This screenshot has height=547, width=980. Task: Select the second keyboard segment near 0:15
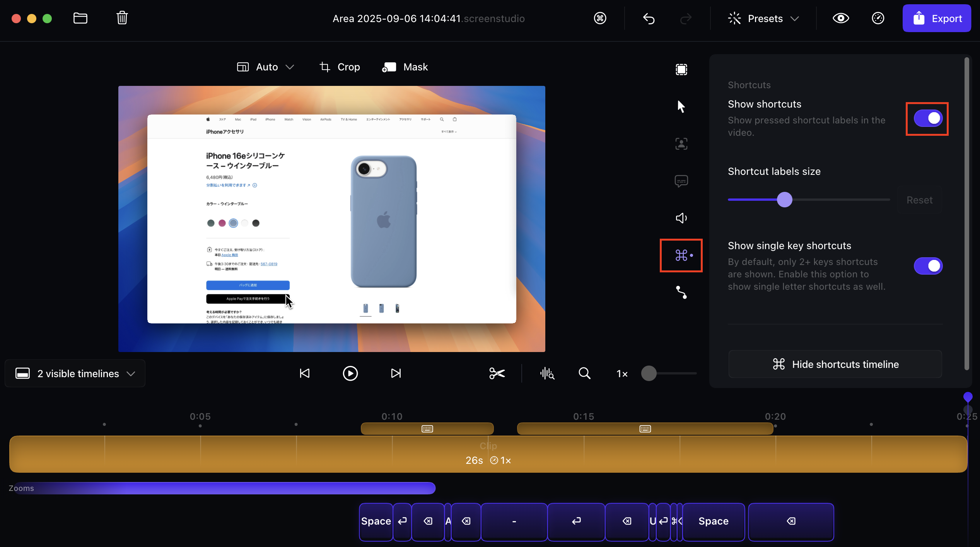coord(645,429)
